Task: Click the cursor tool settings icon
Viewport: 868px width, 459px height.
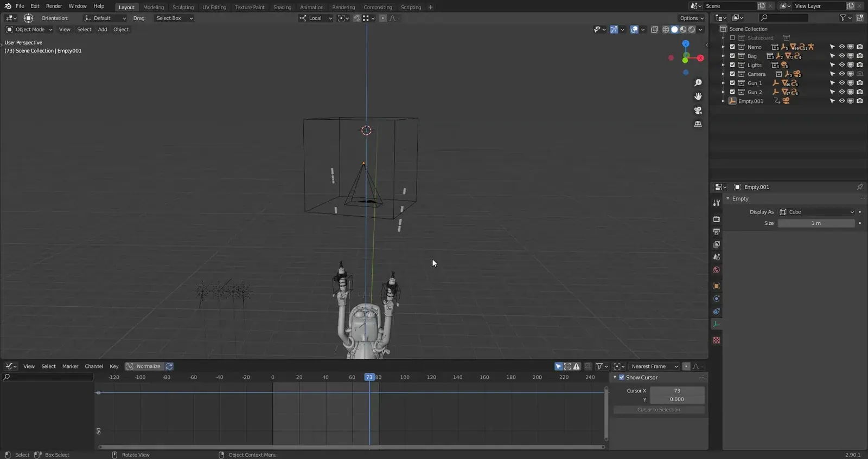Action: [29, 18]
